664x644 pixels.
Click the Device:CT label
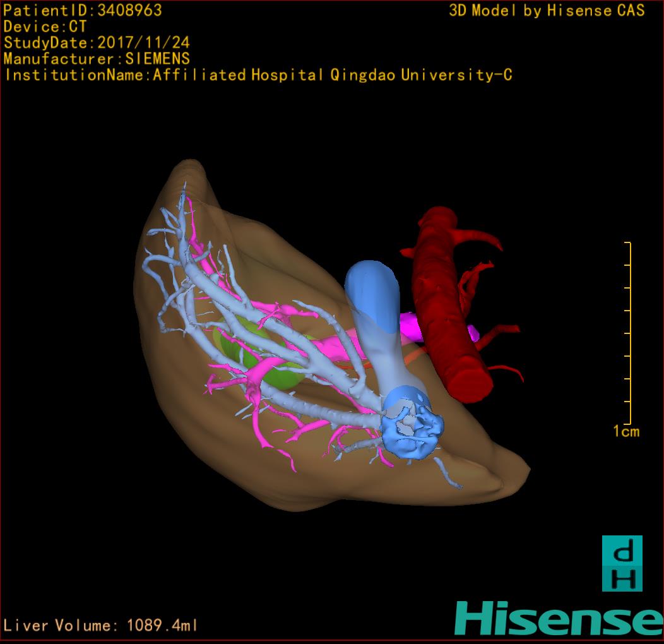(45, 27)
